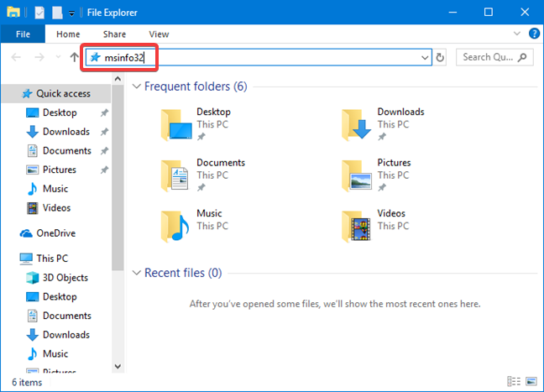
Task: Click the Properties icon in the title bar
Action: [x=39, y=13]
